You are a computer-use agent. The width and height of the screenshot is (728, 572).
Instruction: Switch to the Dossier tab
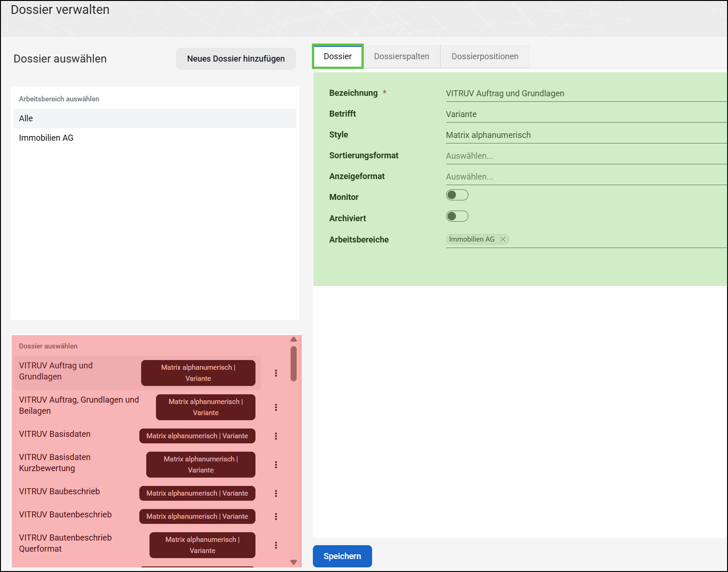tap(338, 56)
